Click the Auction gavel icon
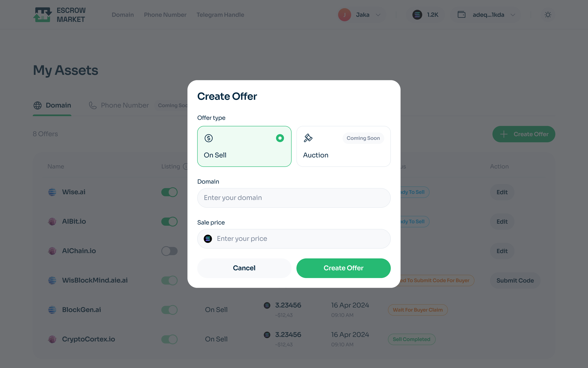The height and width of the screenshot is (368, 588). (308, 138)
